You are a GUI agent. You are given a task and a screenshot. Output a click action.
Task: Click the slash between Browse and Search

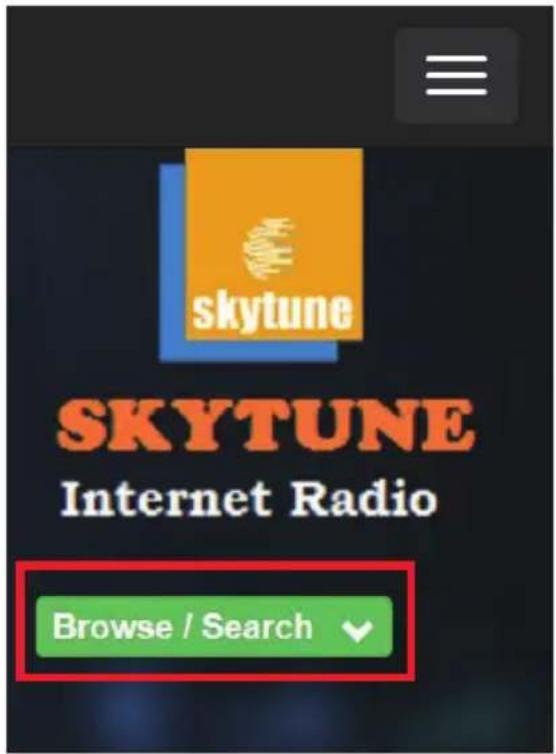click(x=187, y=627)
